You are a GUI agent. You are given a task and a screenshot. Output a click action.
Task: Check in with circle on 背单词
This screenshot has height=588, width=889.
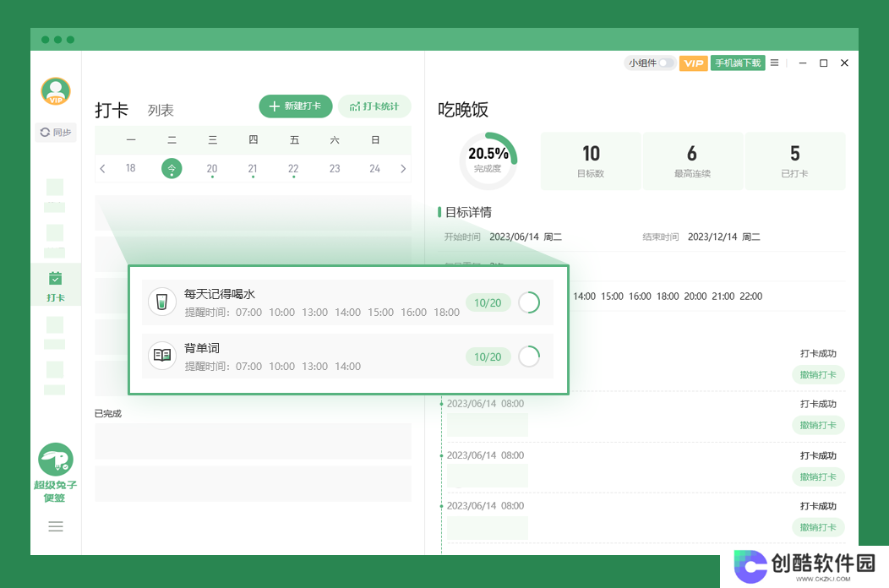click(530, 356)
